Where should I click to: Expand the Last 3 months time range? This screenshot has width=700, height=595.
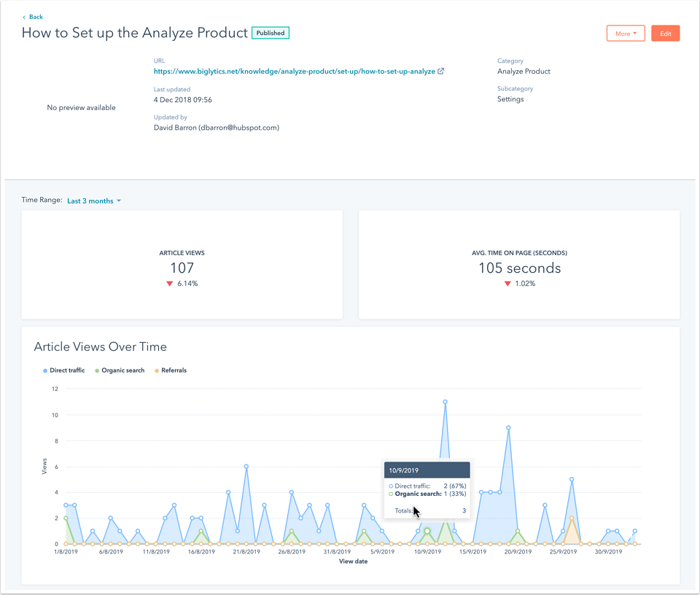tap(90, 201)
